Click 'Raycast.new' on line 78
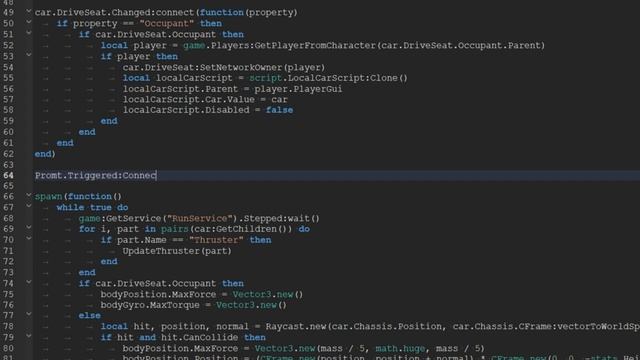Image resolution: width=640 pixels, height=360 pixels. point(296,327)
